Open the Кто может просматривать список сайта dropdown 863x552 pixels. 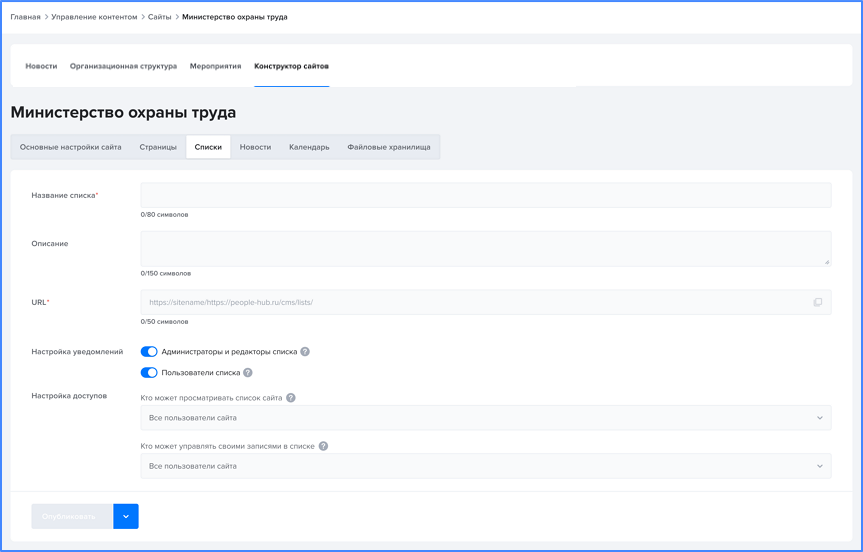pyautogui.click(x=485, y=418)
